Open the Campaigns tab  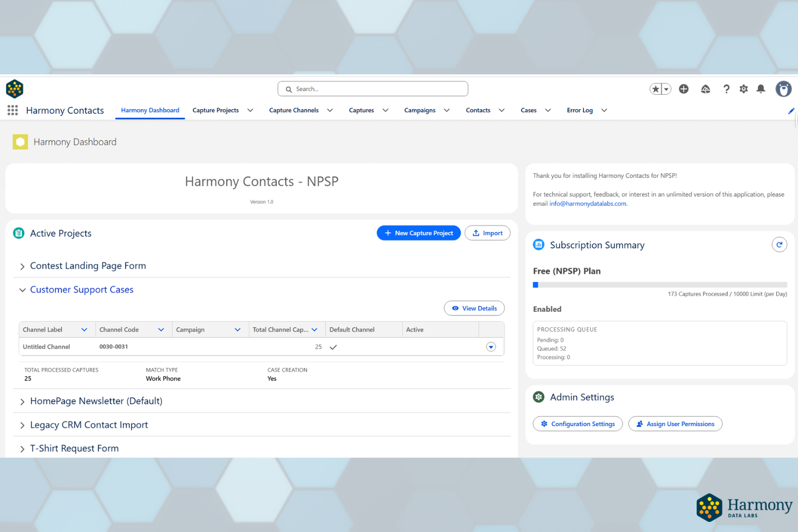[x=420, y=110]
